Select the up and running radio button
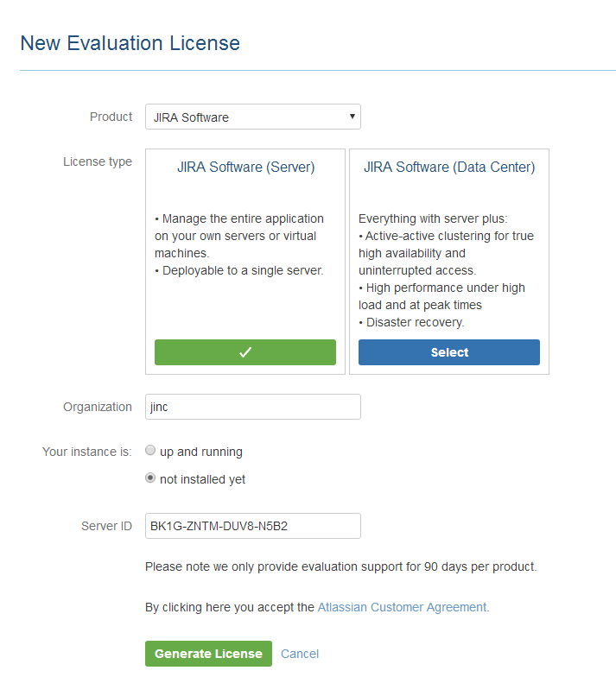This screenshot has width=616, height=696. [x=150, y=450]
